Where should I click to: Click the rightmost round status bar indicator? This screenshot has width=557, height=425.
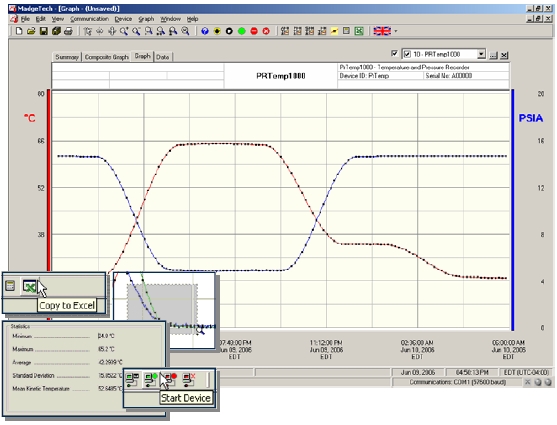pos(548,382)
